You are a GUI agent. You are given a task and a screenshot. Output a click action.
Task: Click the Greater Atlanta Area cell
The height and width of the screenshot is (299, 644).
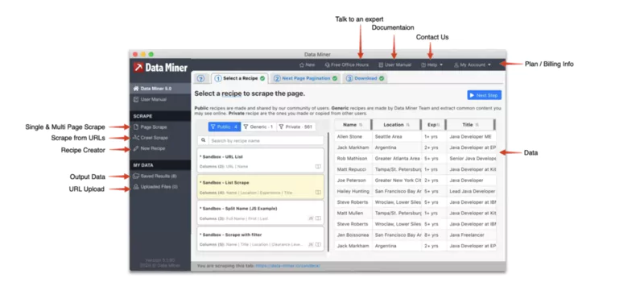pos(397,158)
